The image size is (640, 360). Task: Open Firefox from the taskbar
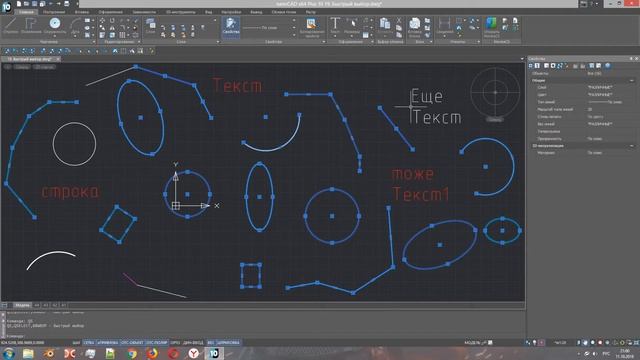click(x=152, y=353)
